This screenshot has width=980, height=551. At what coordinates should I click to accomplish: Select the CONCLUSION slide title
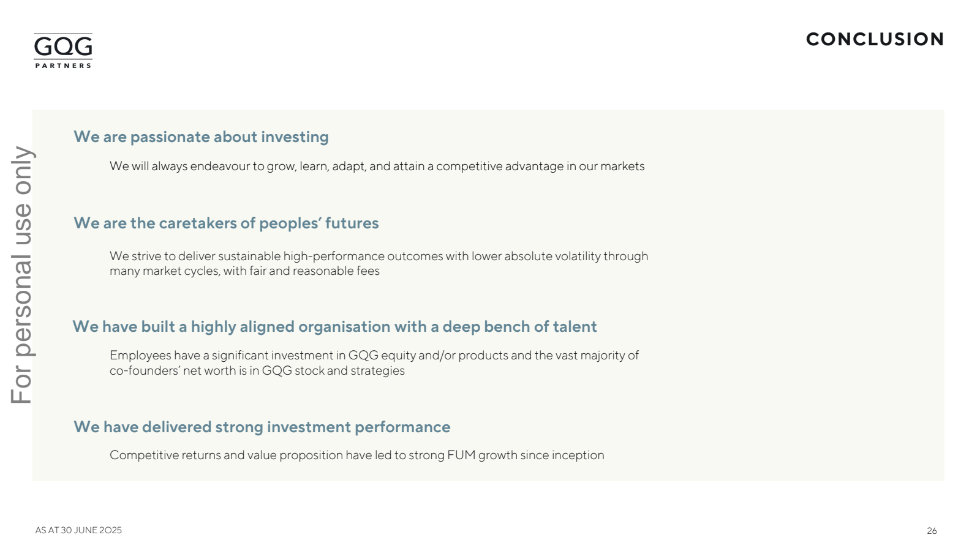(x=875, y=39)
